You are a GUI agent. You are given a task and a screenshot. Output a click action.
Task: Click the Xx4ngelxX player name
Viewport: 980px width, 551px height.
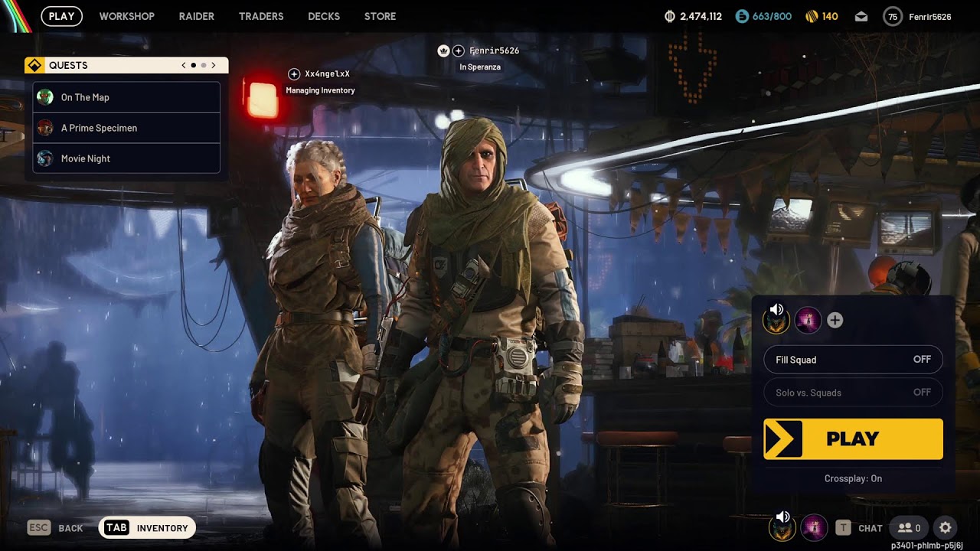point(327,74)
